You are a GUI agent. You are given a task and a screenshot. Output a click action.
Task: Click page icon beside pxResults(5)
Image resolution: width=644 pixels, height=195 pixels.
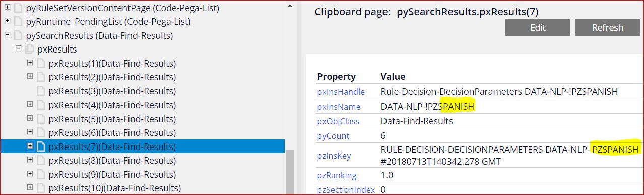41,119
